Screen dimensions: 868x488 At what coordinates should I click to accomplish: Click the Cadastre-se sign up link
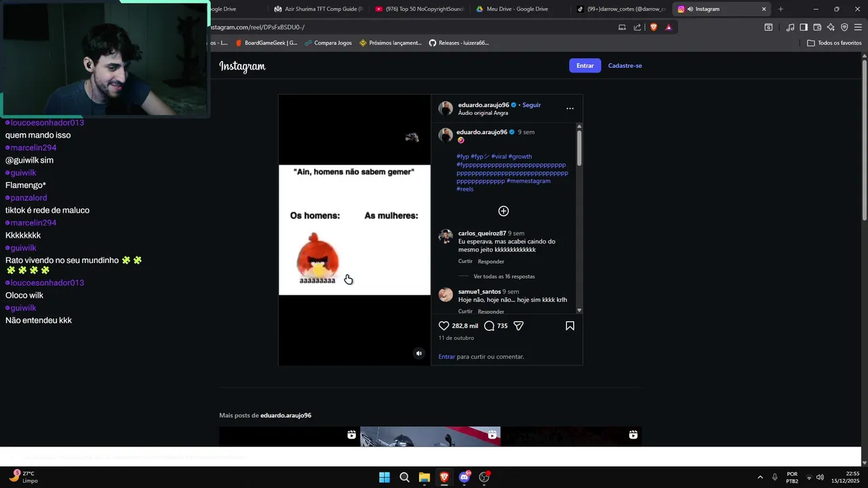click(x=625, y=66)
